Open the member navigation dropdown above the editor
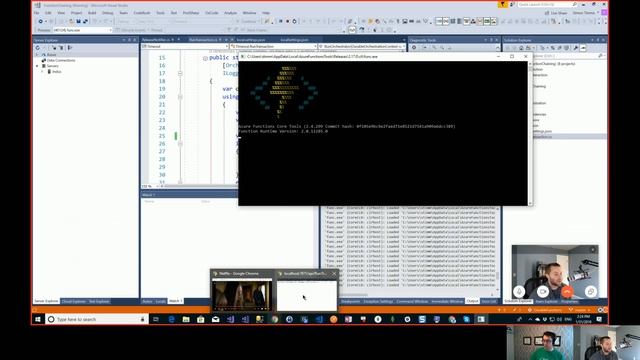 click(x=362, y=47)
